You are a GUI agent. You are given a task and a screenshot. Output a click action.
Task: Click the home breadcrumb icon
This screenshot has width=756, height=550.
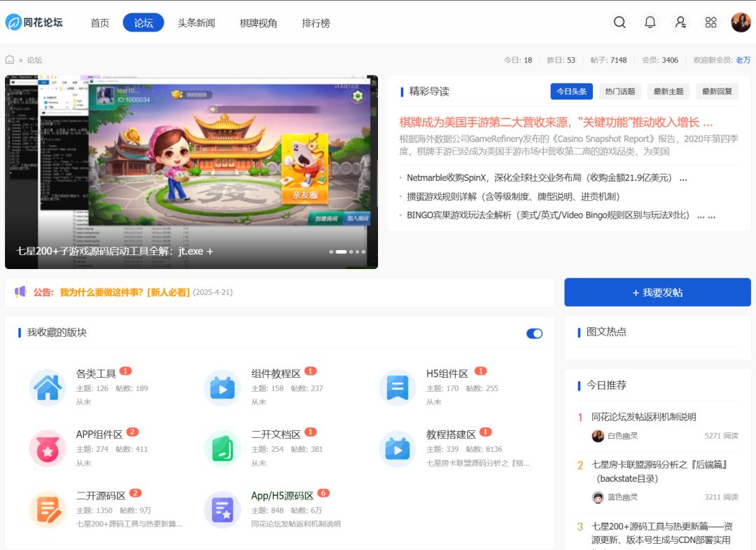point(10,60)
